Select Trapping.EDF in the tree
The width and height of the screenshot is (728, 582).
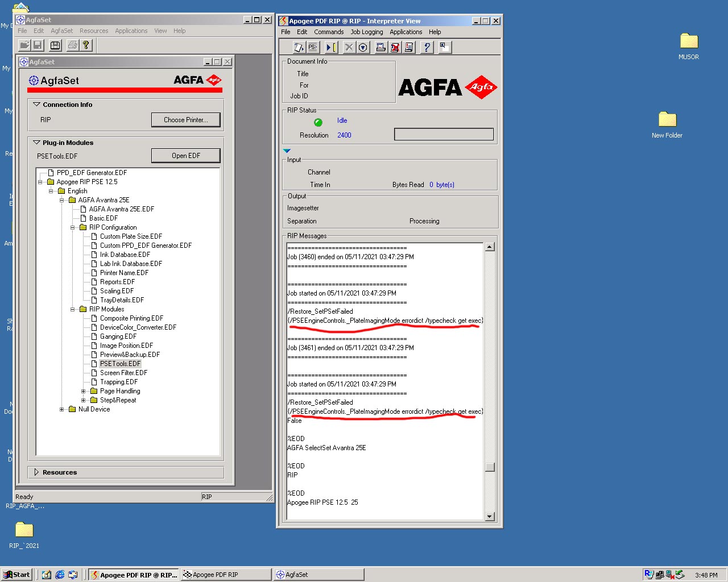click(x=119, y=382)
